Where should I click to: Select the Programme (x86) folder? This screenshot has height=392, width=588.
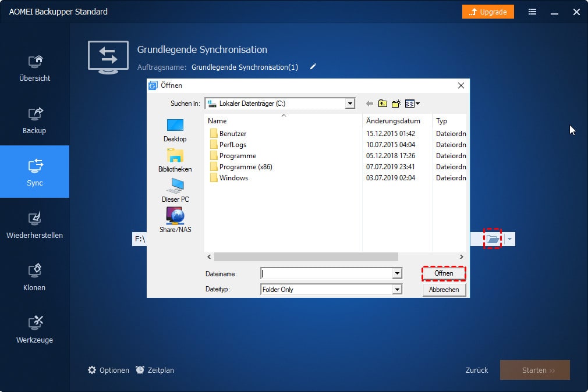click(x=245, y=167)
